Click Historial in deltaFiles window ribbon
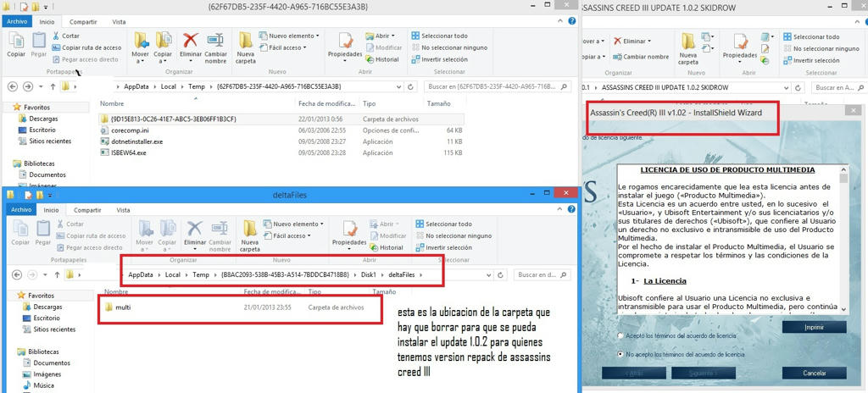Viewport: 868px width, 393px height. [387, 247]
